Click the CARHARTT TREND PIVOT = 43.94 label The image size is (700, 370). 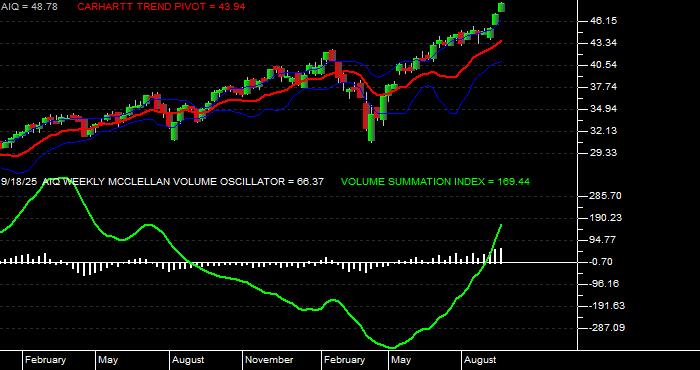(x=161, y=7)
